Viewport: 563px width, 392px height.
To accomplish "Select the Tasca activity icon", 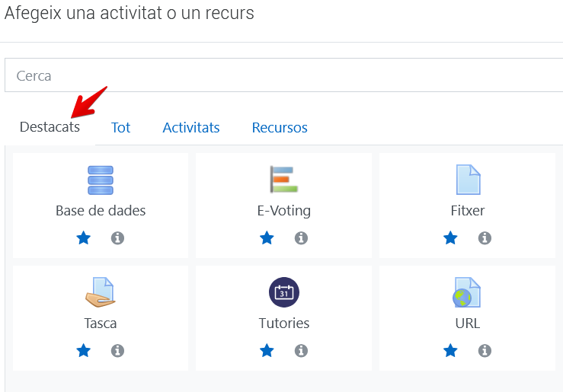I will (x=101, y=292).
